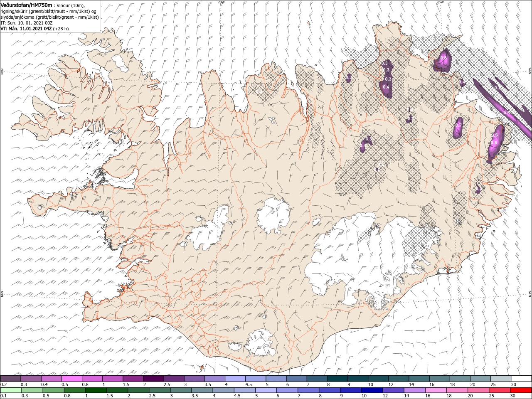Image resolution: width=532 pixels, height=399 pixels.
Task: Click the 20W longitude label
Action: tap(221, 2)
